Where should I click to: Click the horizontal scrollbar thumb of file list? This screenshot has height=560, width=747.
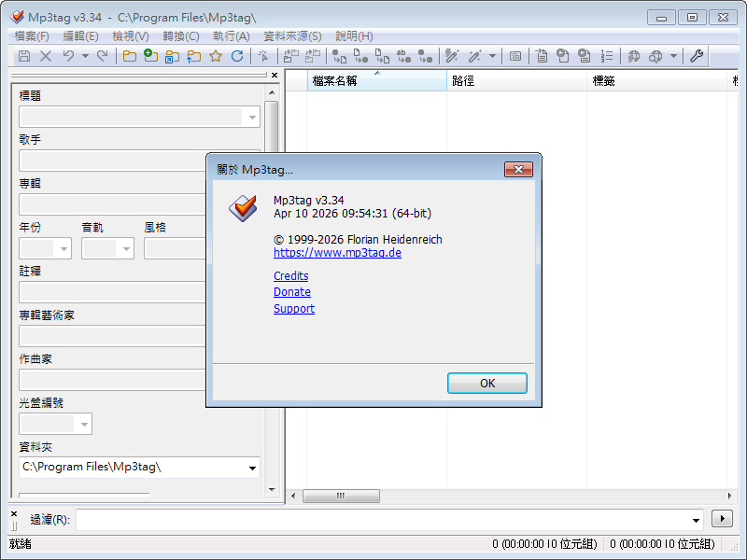coord(341,496)
